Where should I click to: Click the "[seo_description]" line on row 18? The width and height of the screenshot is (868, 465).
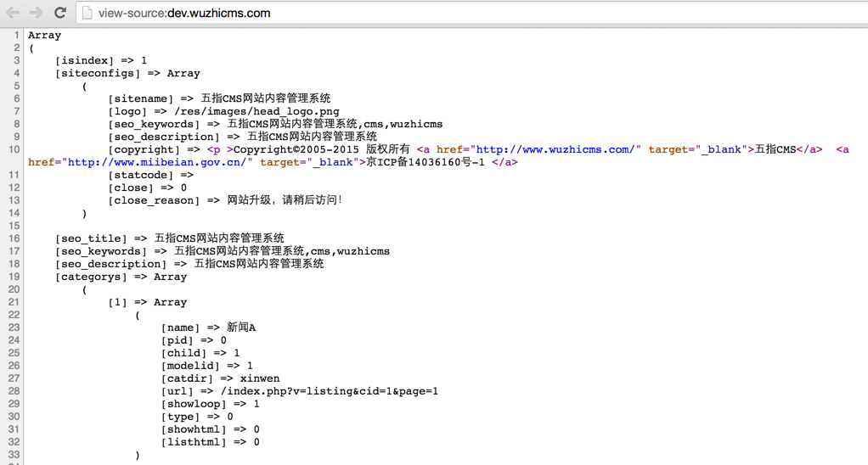point(189,264)
